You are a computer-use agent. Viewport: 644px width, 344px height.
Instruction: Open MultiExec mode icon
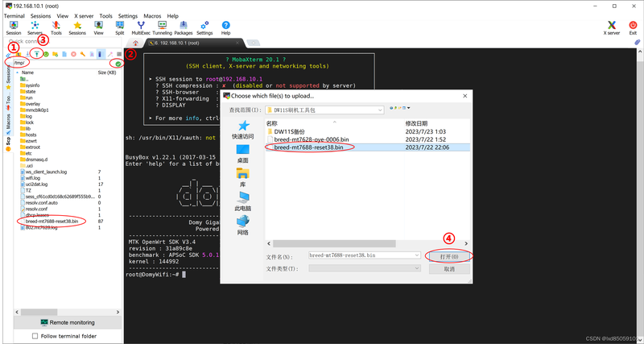(x=142, y=27)
